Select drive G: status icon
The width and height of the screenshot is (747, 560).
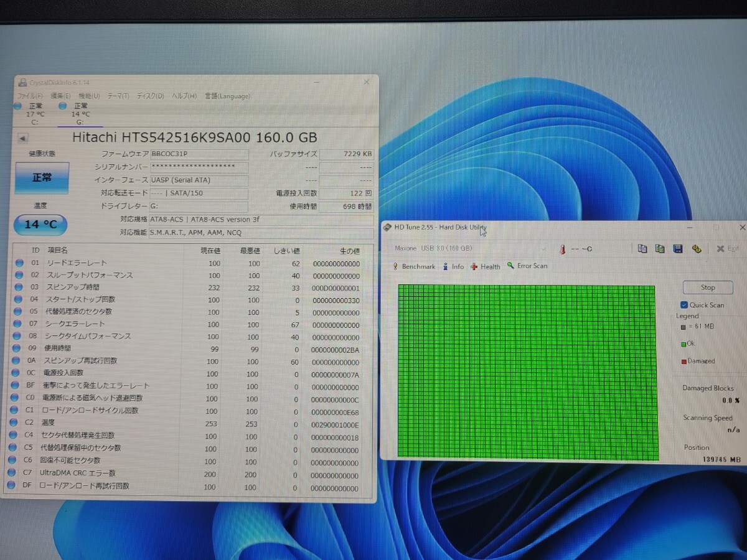62,106
